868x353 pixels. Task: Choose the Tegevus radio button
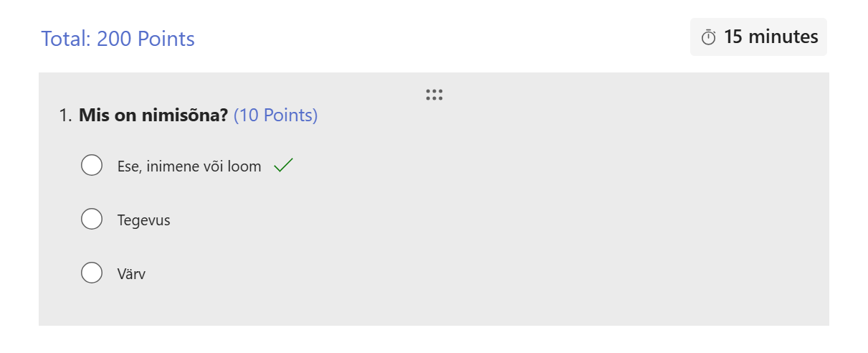[x=92, y=219]
